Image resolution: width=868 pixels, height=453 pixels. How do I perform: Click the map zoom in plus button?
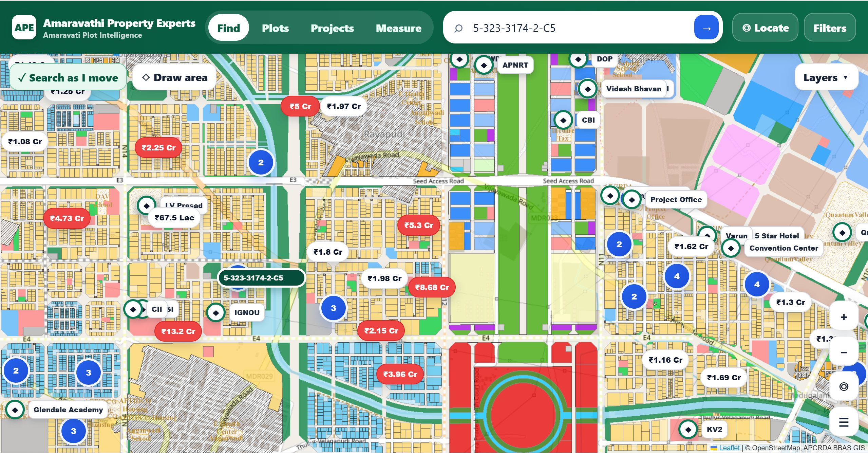tap(844, 317)
